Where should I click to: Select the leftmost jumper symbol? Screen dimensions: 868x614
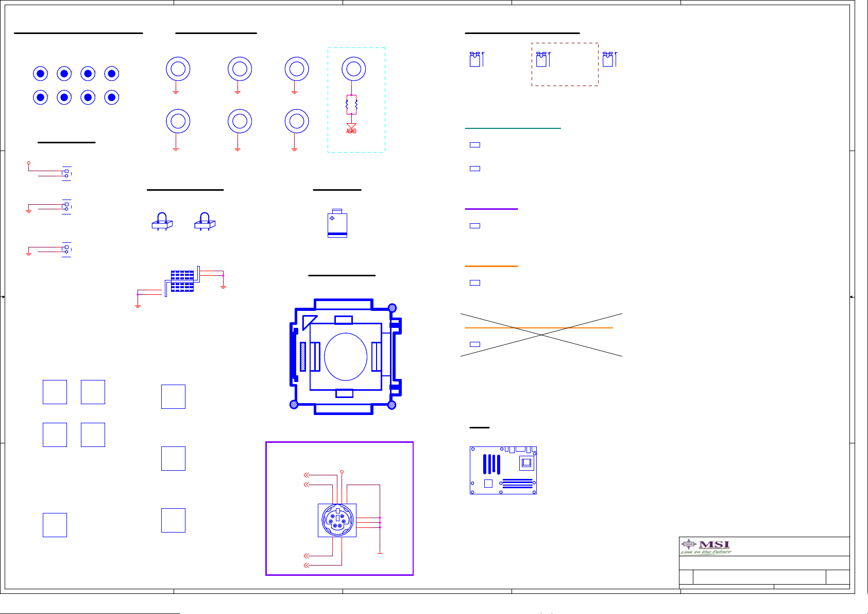click(476, 59)
